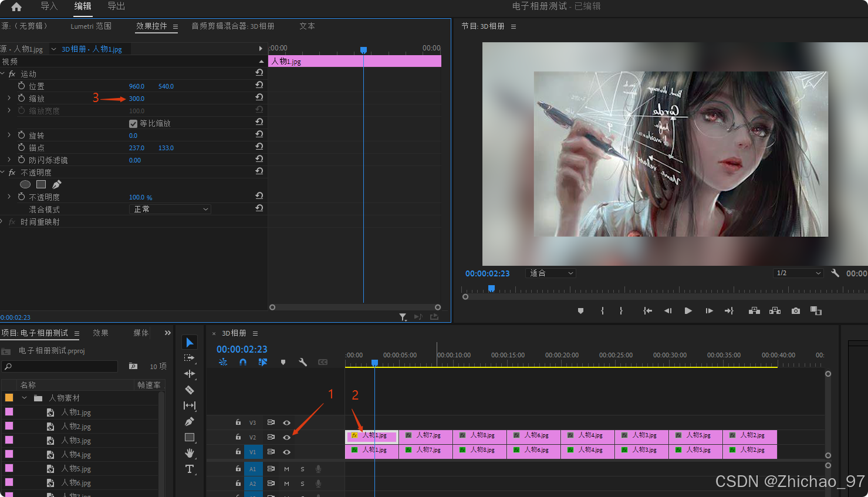The height and width of the screenshot is (497, 868).
Task: Click Lift button in the program monitor
Action: (754, 310)
